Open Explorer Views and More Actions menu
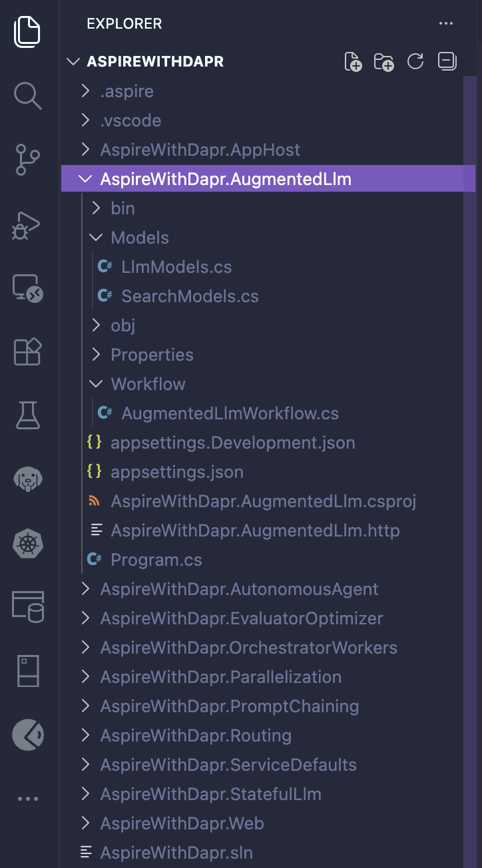 tap(445, 24)
